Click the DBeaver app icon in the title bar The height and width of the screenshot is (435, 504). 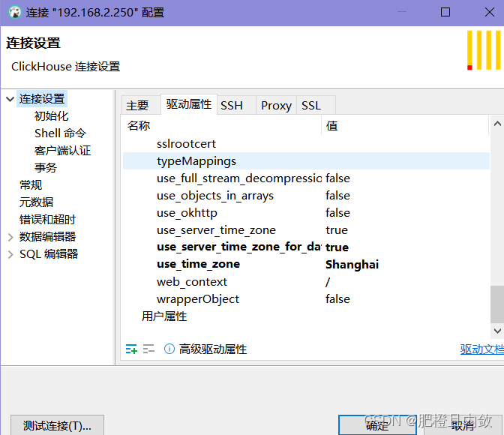15,13
